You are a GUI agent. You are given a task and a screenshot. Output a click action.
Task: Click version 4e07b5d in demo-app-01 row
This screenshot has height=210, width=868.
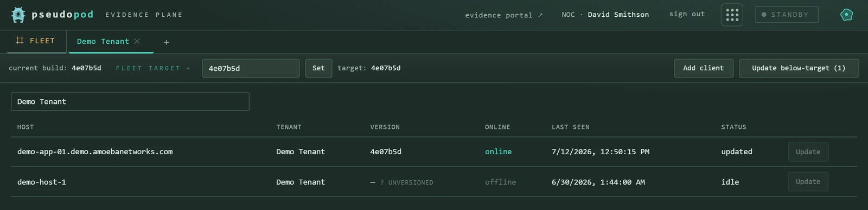pyautogui.click(x=386, y=152)
